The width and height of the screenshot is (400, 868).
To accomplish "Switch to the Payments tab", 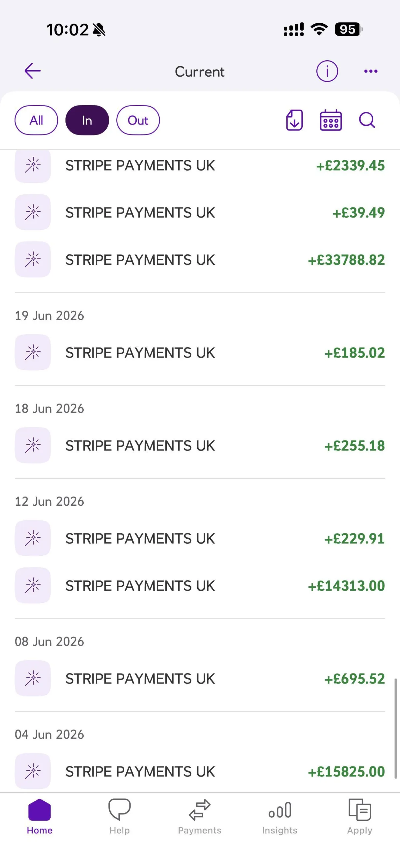I will pos(200,816).
